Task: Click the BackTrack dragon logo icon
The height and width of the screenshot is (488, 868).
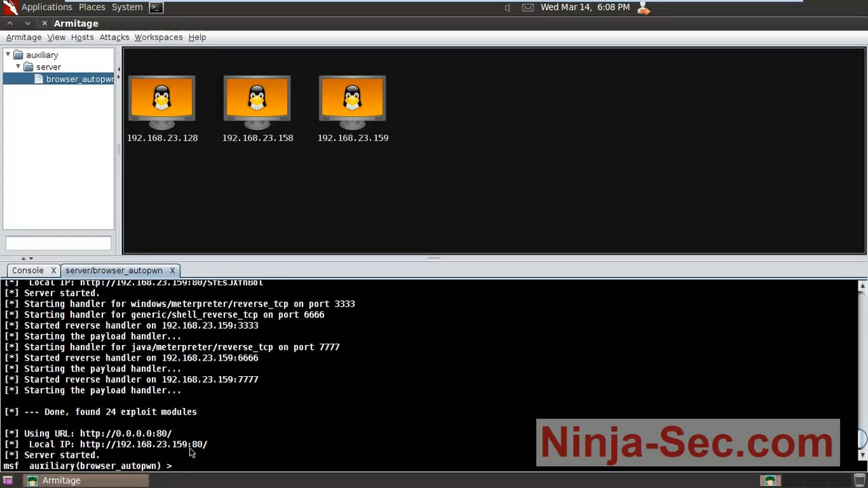Action: [x=9, y=7]
